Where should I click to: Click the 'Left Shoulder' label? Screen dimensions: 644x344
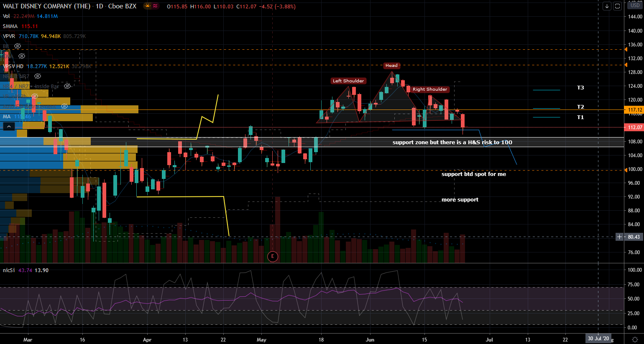pyautogui.click(x=348, y=81)
